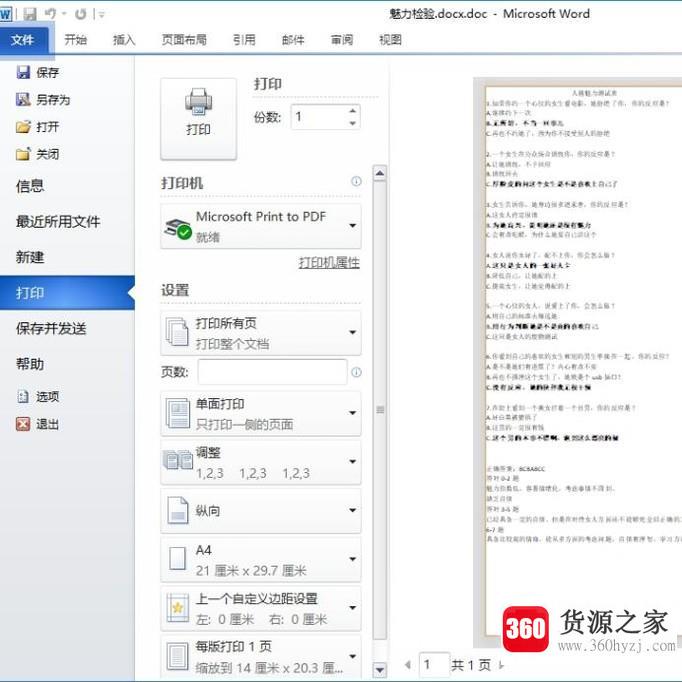Screen dimensions: 682x682
Task: Click the collate icon next to 调整
Action: click(x=178, y=461)
